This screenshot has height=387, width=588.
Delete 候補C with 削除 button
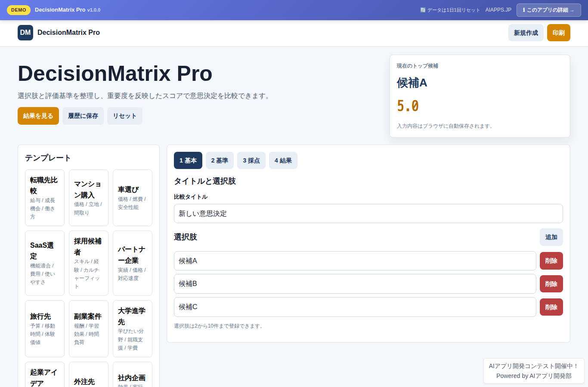pos(551,307)
